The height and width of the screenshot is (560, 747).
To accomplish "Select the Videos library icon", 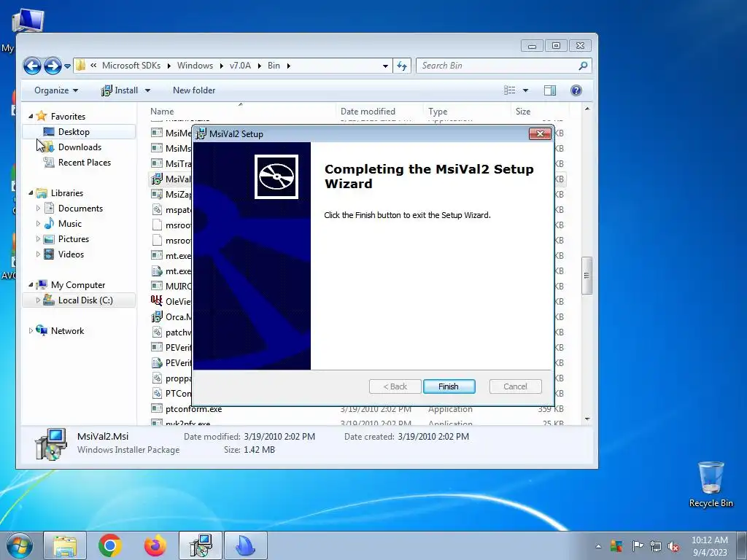I will coord(49,254).
